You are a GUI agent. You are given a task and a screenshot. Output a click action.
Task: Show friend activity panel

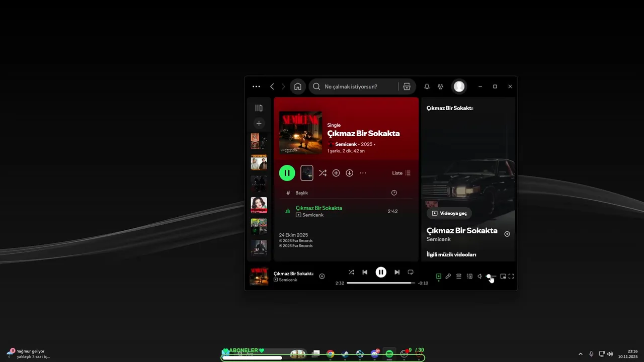[x=440, y=86]
